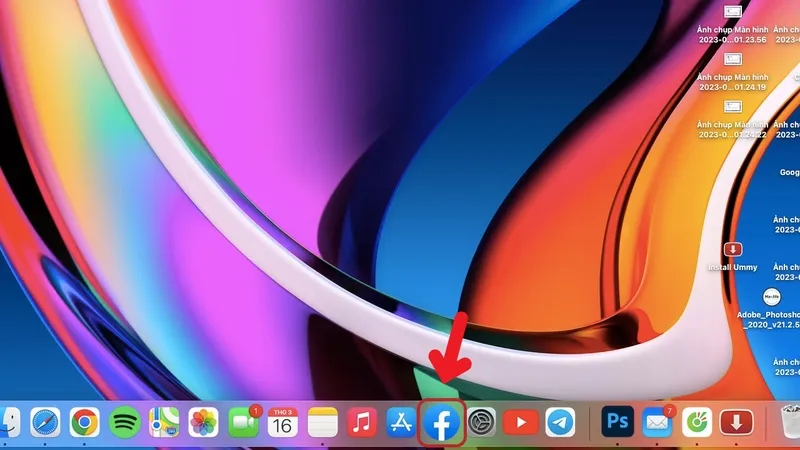This screenshot has width=800, height=450.
Task: Open Telegram from the dock
Action: click(560, 423)
